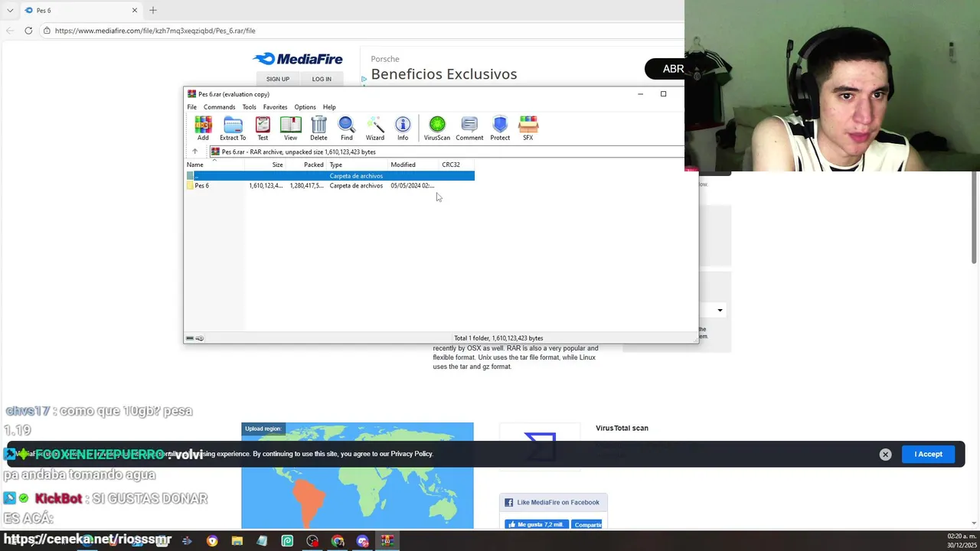Click the status bar key icon

pyautogui.click(x=199, y=338)
